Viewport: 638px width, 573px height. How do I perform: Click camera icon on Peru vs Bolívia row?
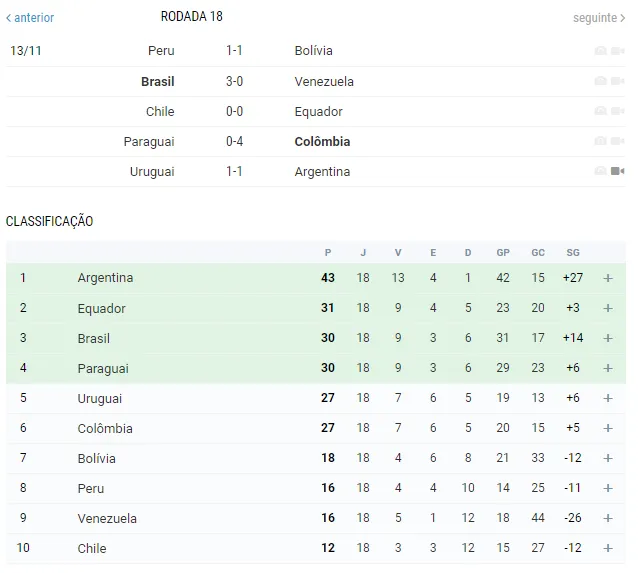(x=601, y=50)
